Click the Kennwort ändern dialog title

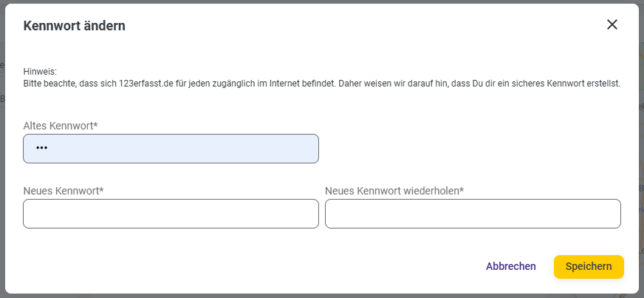pos(75,26)
